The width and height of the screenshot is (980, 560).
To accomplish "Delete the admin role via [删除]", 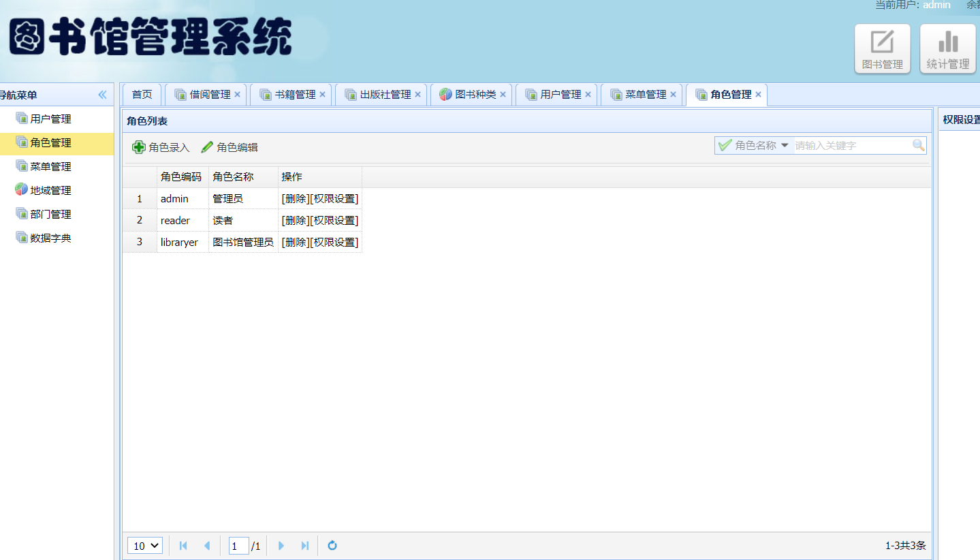I will (x=296, y=199).
